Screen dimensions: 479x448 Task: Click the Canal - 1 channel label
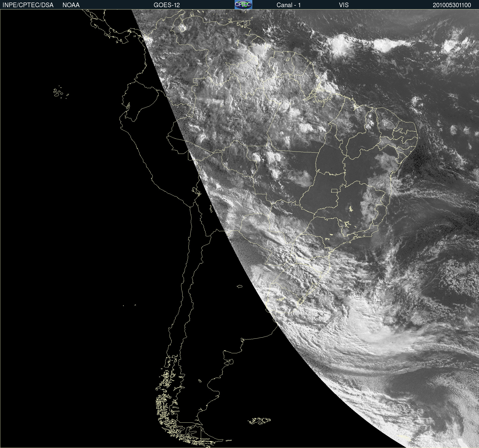(289, 5)
